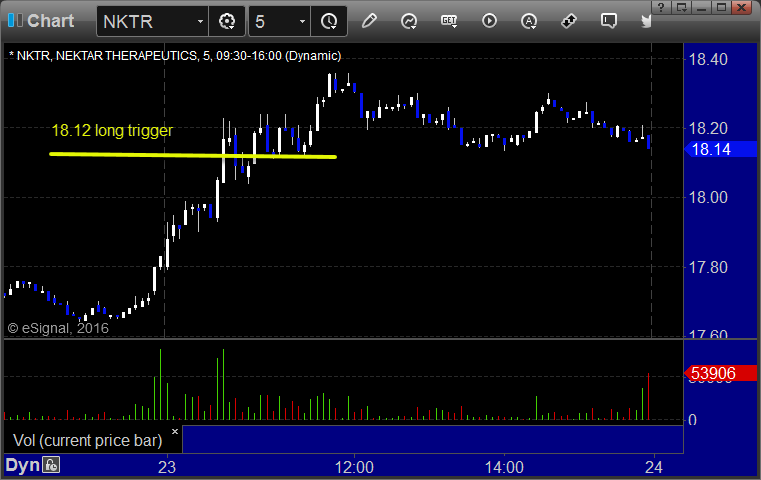Open the time template clock menu
761x480 pixels.
(x=329, y=21)
